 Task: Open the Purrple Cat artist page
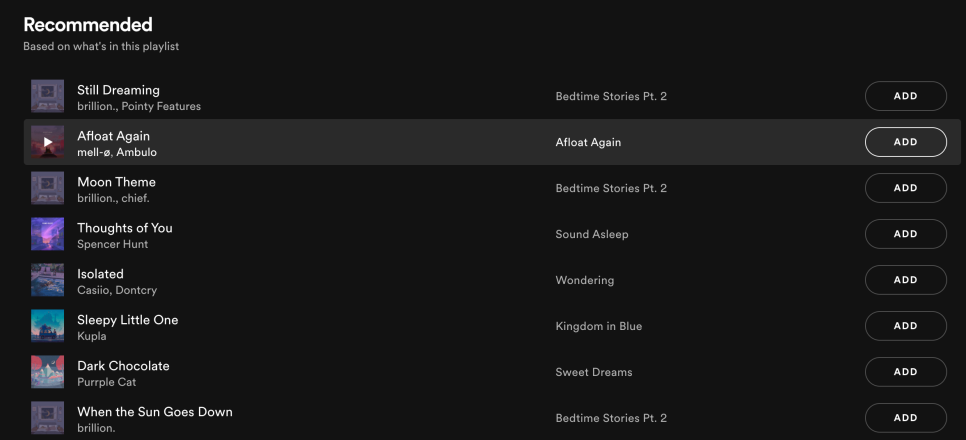coord(107,382)
